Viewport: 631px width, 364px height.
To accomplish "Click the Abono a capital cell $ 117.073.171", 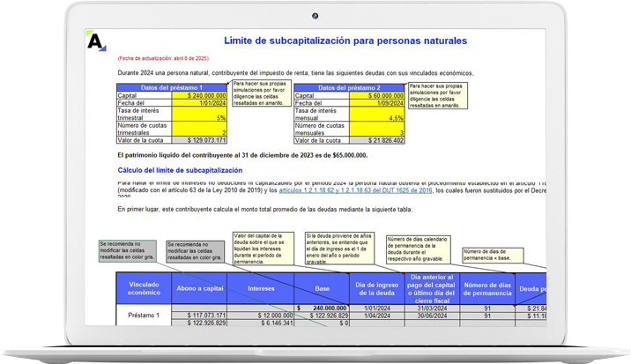I will [199, 316].
